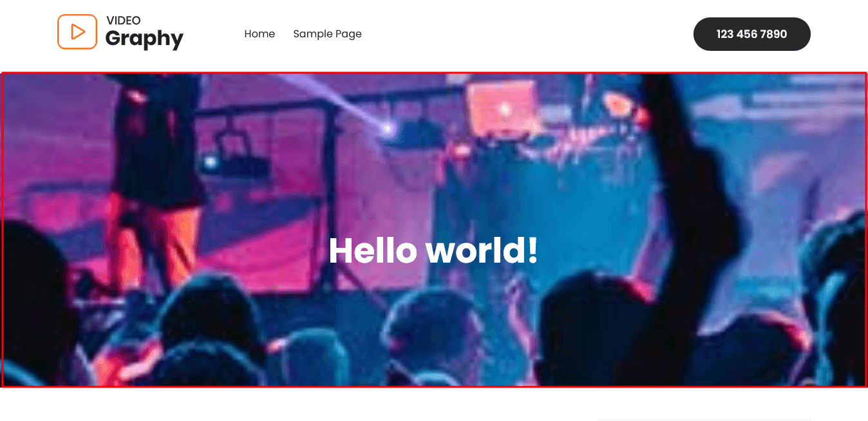Screen dimensions: 868x421
Task: Select the Hello world! heading
Action: (433, 250)
